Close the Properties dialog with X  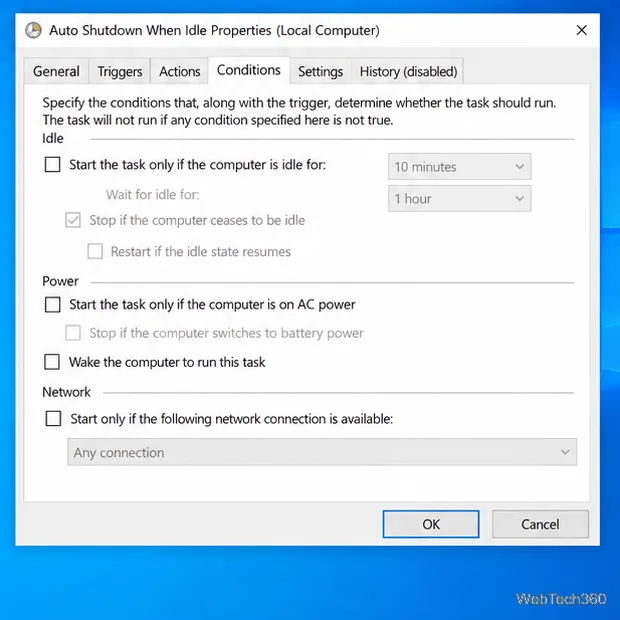click(x=581, y=30)
